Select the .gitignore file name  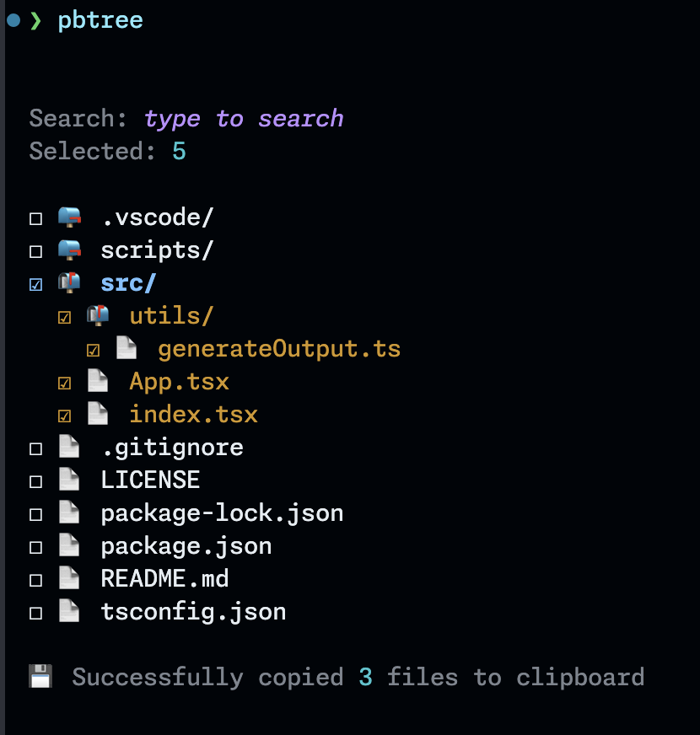(x=172, y=448)
